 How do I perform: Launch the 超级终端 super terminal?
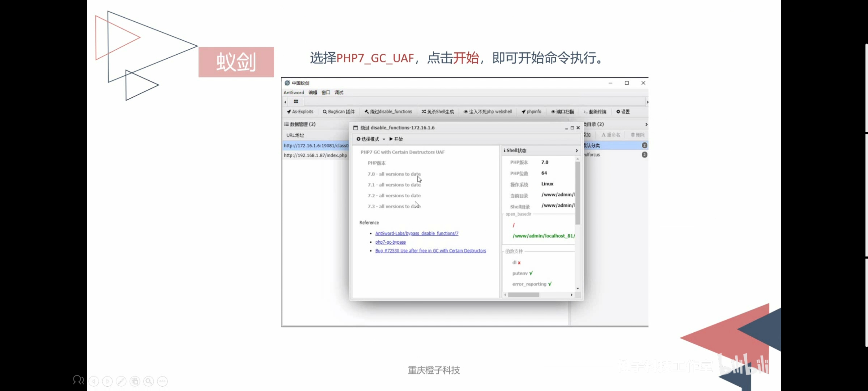tap(595, 111)
